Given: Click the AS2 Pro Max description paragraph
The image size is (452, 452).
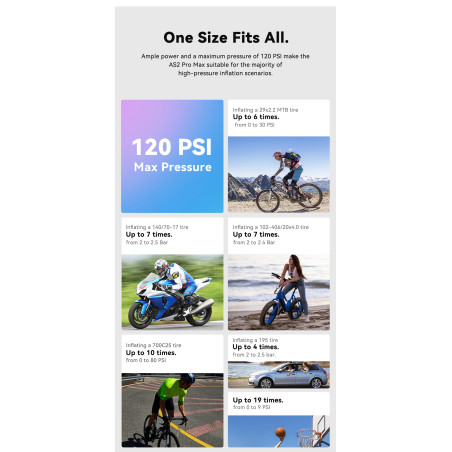Looking at the screenshot, I should click(225, 65).
